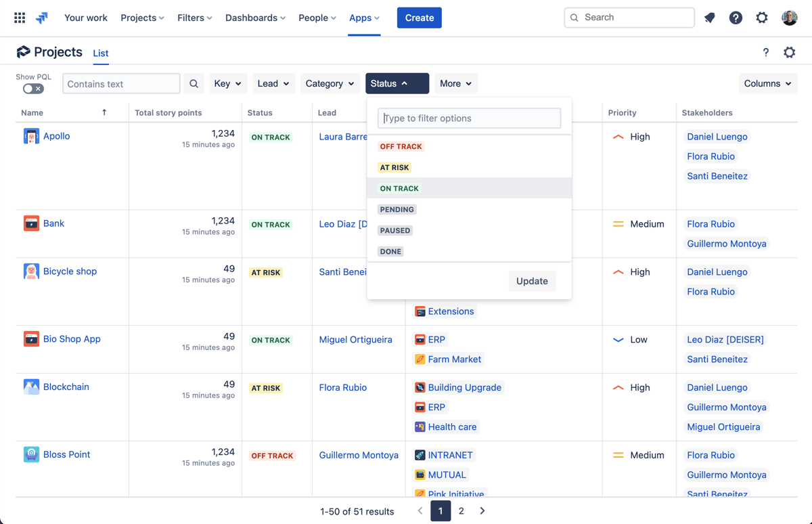Click the Jira logo in top bar
Screen dimensions: 812x524
(x=41, y=18)
